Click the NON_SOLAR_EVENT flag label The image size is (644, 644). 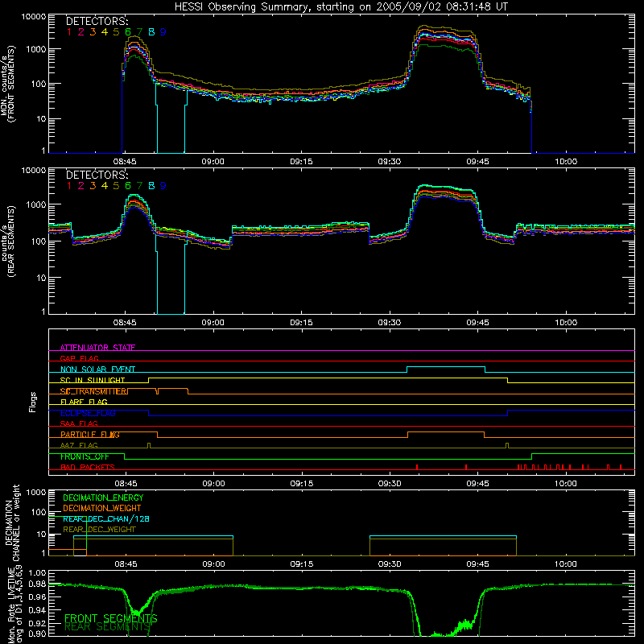[97, 369]
